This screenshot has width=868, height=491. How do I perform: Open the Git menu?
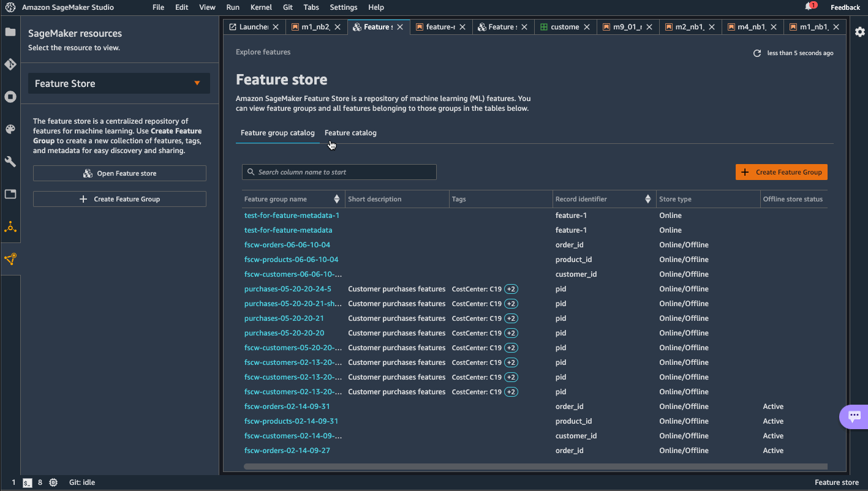[x=288, y=7]
